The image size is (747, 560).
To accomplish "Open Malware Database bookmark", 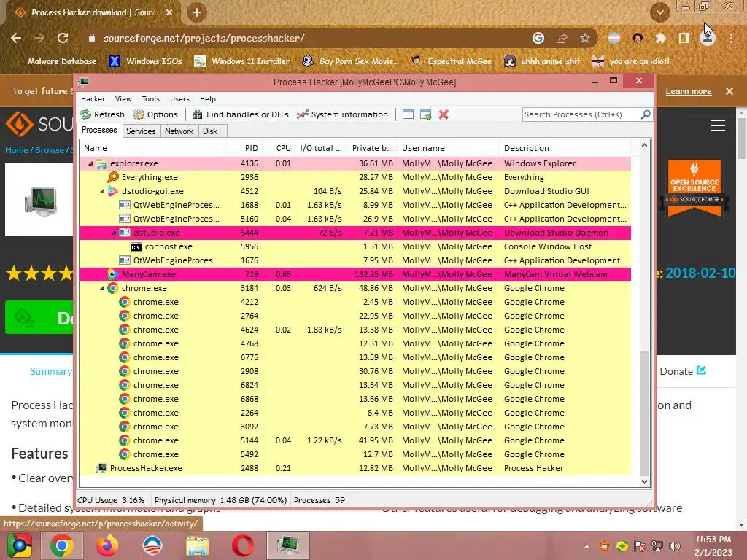I will 62,61.
